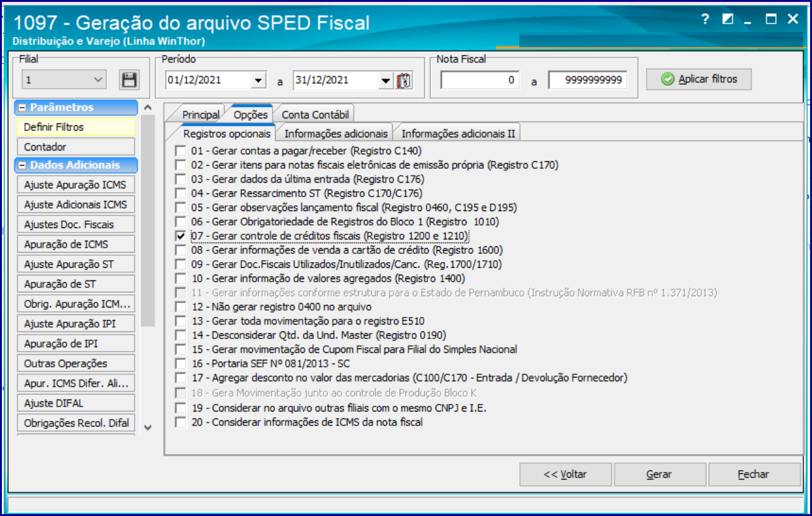Enable option 05 Gerar observações lançamento fiscal
This screenshot has height=516, width=812.
tap(181, 207)
